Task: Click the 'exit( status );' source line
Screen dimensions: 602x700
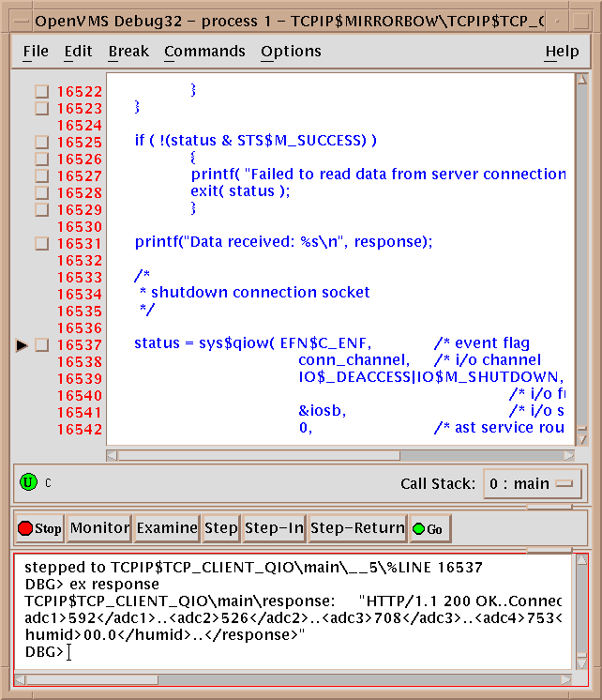Action: point(240,191)
